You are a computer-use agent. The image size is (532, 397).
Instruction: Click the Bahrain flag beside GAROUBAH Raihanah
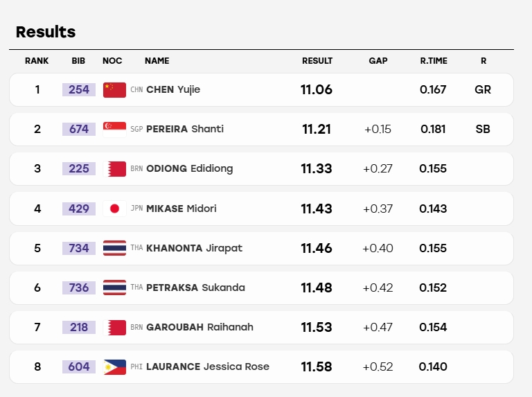pyautogui.click(x=115, y=328)
